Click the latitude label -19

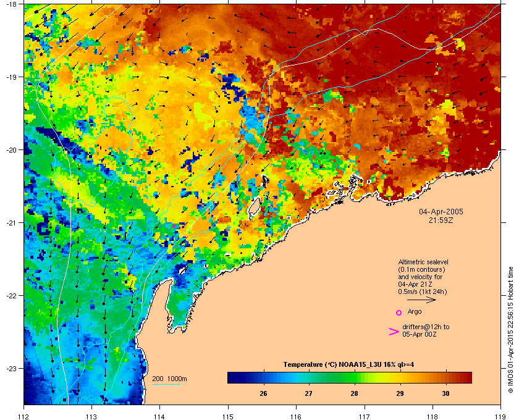pyautogui.click(x=11, y=77)
